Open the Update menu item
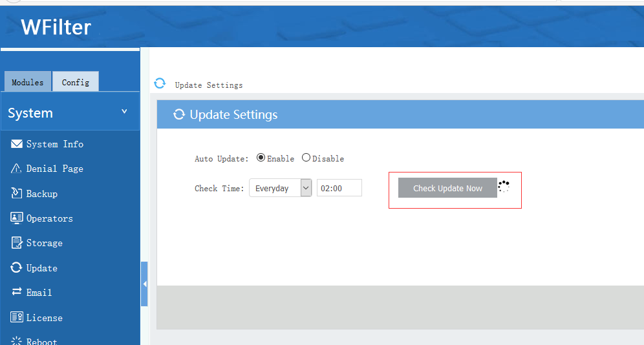644x345 pixels. tap(42, 268)
